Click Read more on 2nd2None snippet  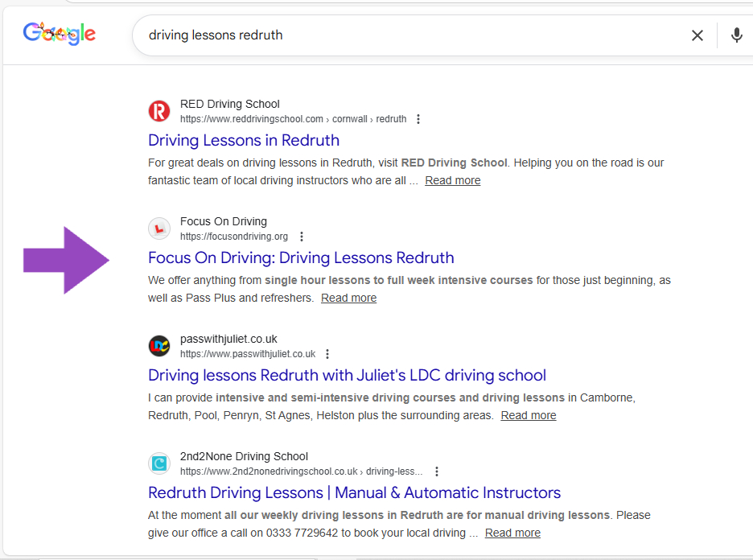pos(512,533)
